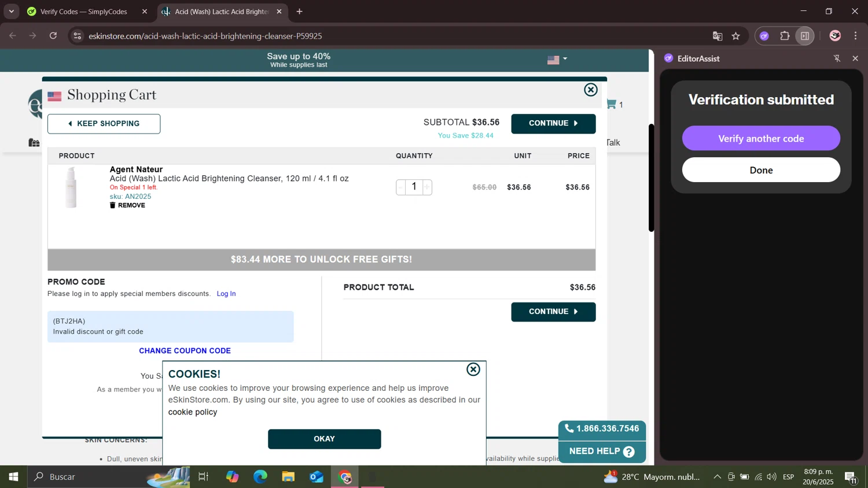The image size is (868, 488).
Task: Toggle the browser side panel button
Action: coord(805,36)
